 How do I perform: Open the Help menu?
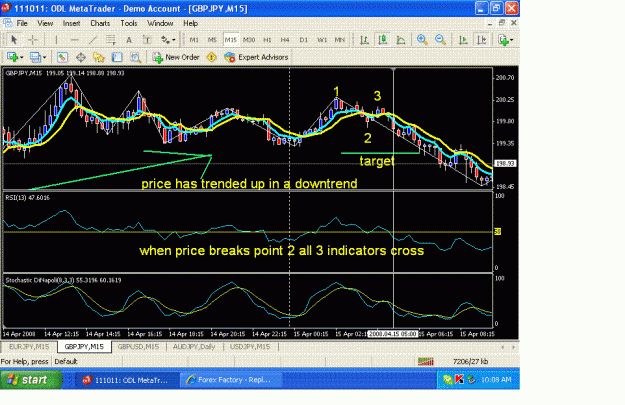(191, 24)
